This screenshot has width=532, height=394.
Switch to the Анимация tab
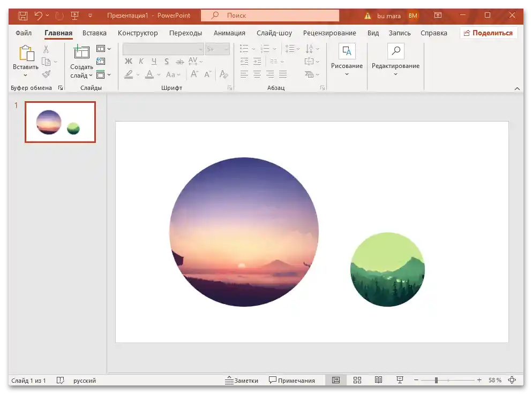tap(229, 33)
